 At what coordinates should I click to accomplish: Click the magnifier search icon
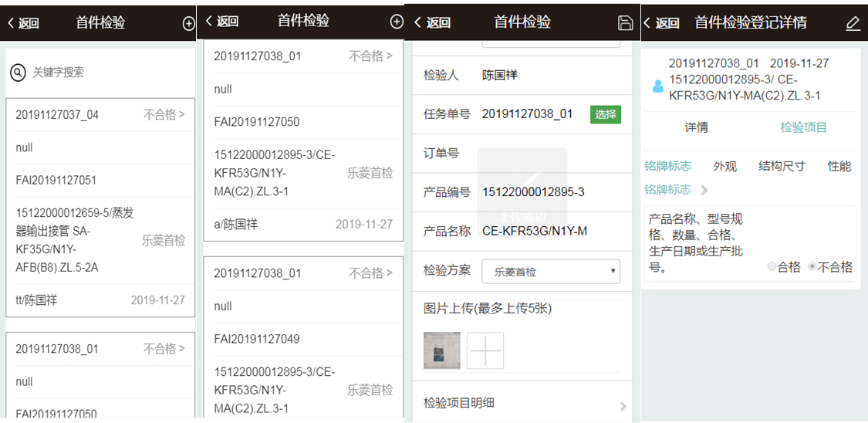point(18,73)
